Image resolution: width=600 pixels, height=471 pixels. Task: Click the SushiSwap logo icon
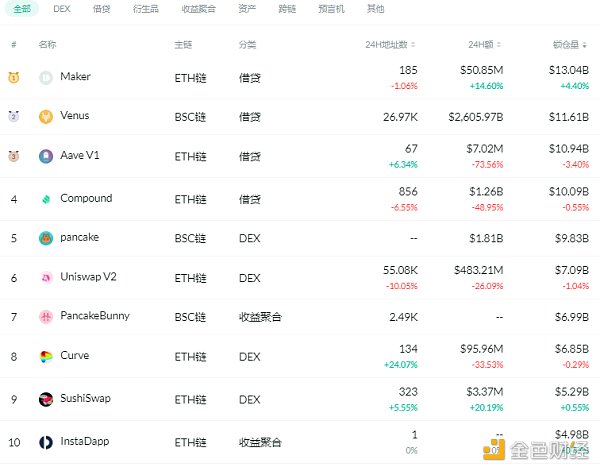point(46,399)
